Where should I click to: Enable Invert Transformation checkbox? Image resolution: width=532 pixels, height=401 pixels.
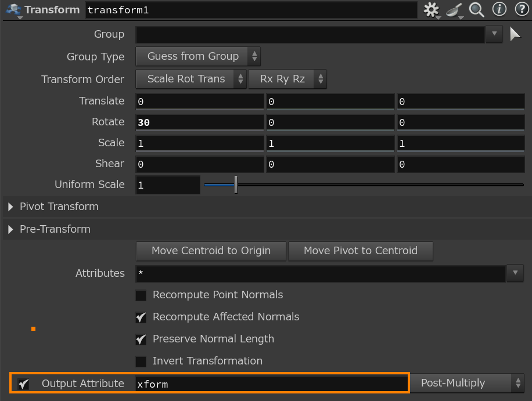coord(141,362)
